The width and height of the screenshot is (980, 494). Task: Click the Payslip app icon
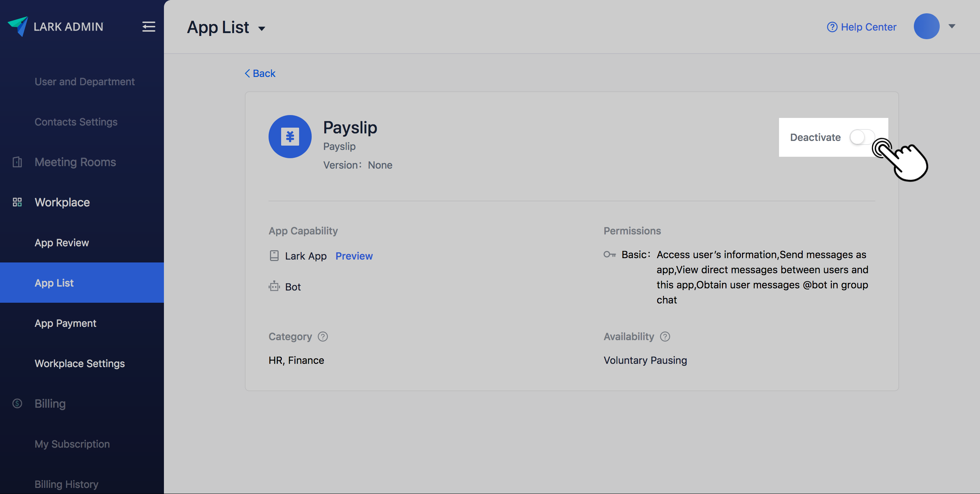290,137
